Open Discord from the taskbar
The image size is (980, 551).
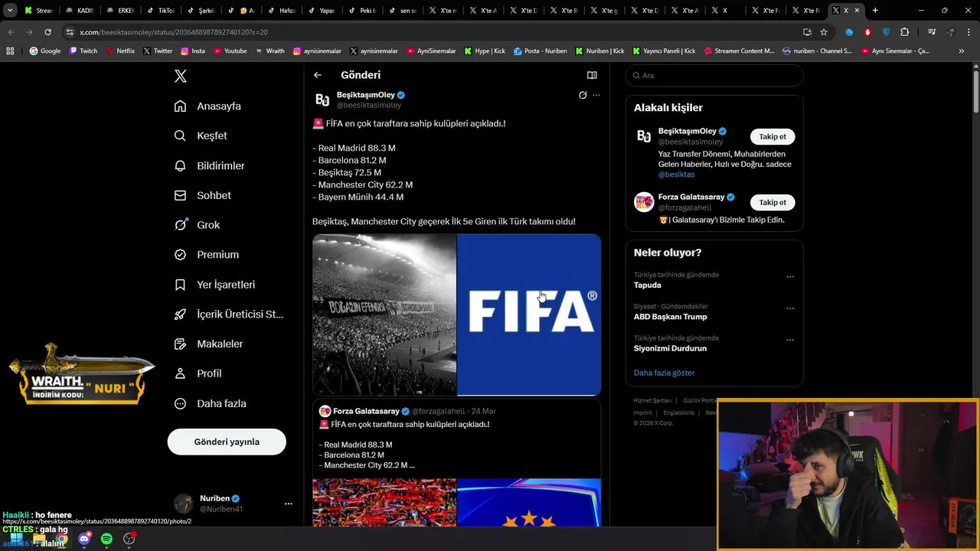[x=84, y=539]
